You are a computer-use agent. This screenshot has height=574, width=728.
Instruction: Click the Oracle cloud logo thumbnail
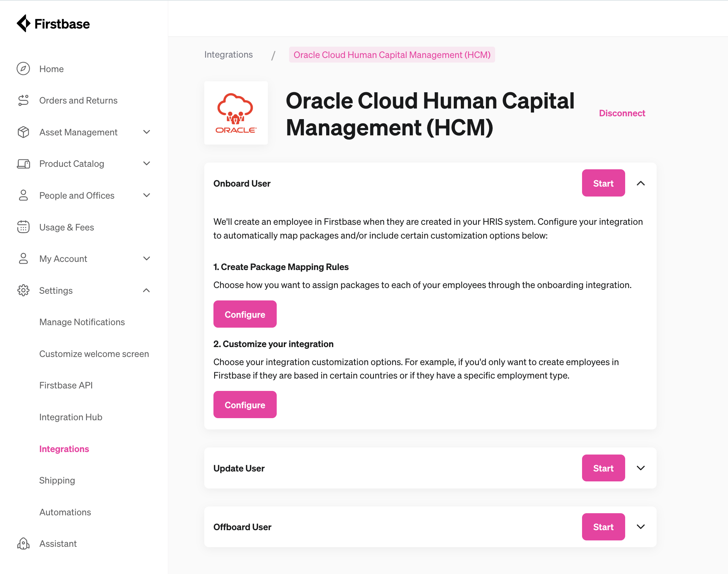point(236,113)
